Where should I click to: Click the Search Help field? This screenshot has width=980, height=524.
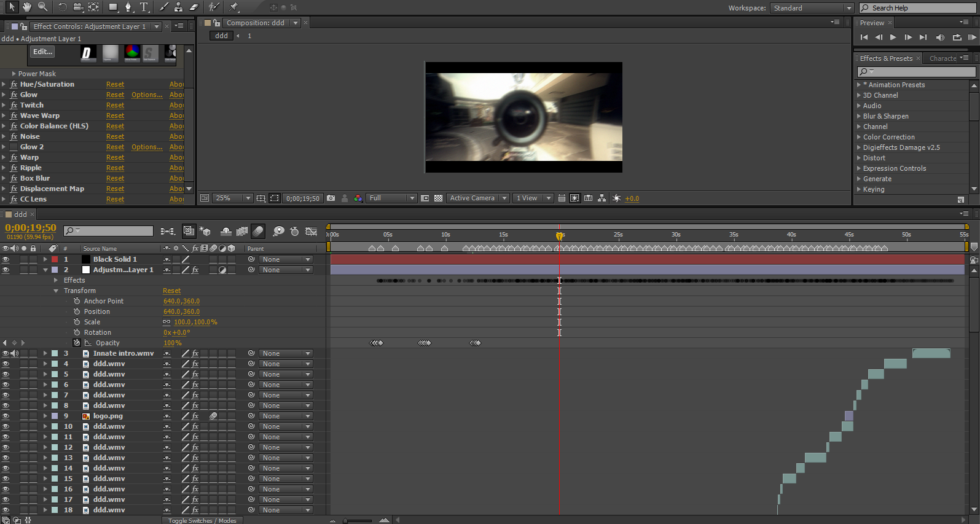[x=917, y=8]
